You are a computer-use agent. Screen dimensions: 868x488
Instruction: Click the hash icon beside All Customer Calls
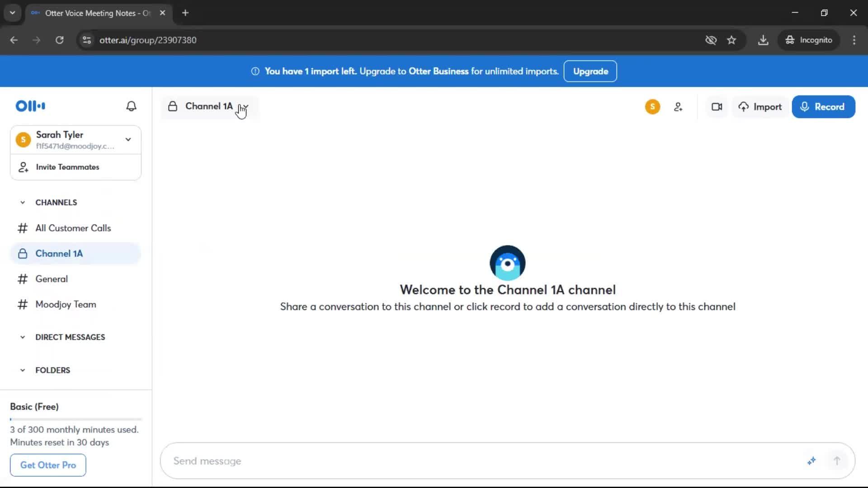click(x=23, y=228)
